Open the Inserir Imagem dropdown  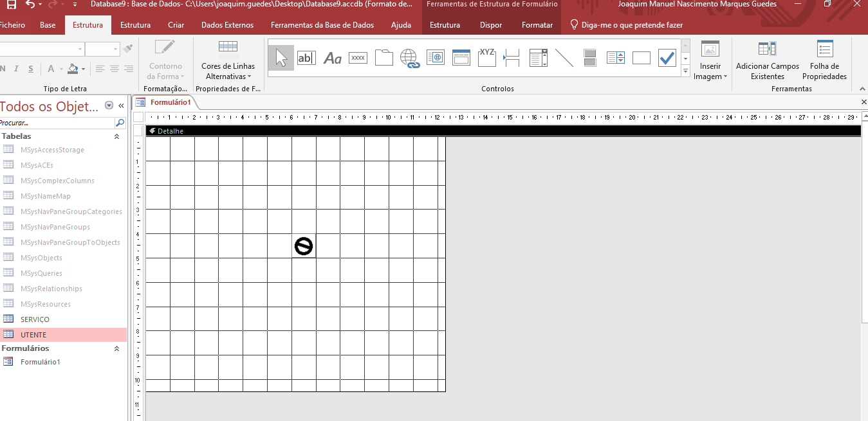click(x=710, y=71)
